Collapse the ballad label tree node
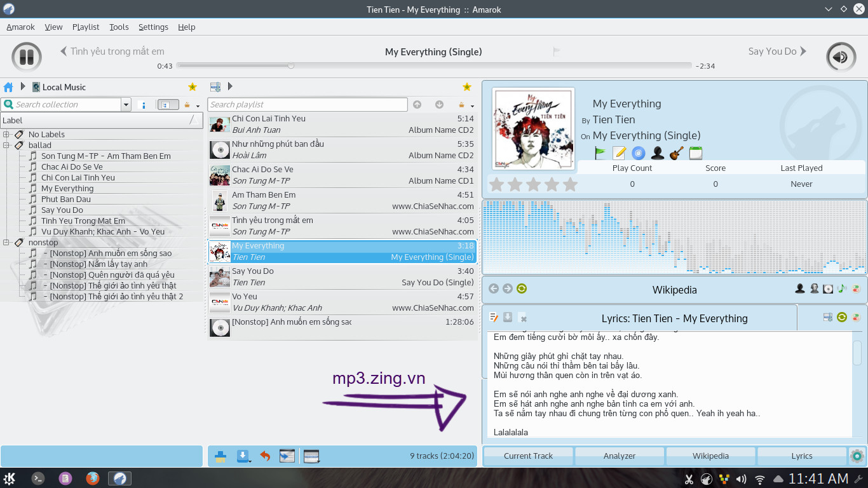Image resolution: width=868 pixels, height=488 pixels. (x=6, y=145)
